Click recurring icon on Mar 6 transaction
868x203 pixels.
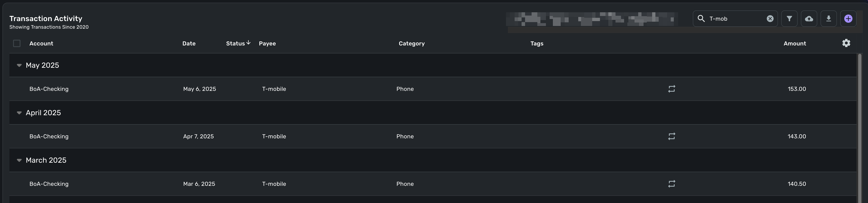pos(672,184)
